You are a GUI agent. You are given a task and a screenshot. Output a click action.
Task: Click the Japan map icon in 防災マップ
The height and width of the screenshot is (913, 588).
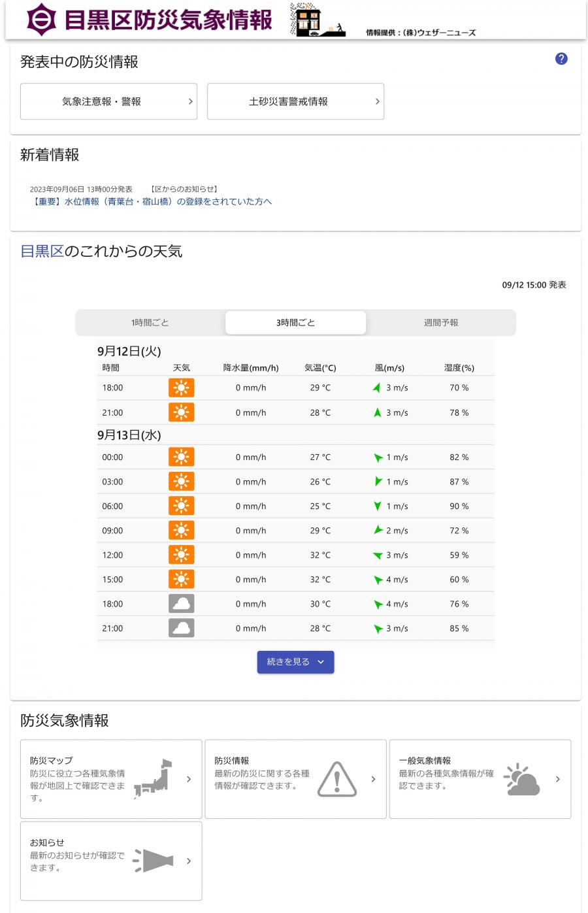pyautogui.click(x=153, y=778)
